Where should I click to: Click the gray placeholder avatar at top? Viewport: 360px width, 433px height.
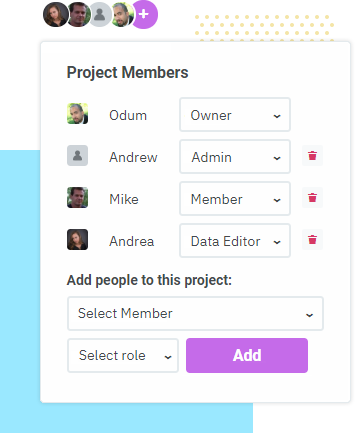(99, 14)
